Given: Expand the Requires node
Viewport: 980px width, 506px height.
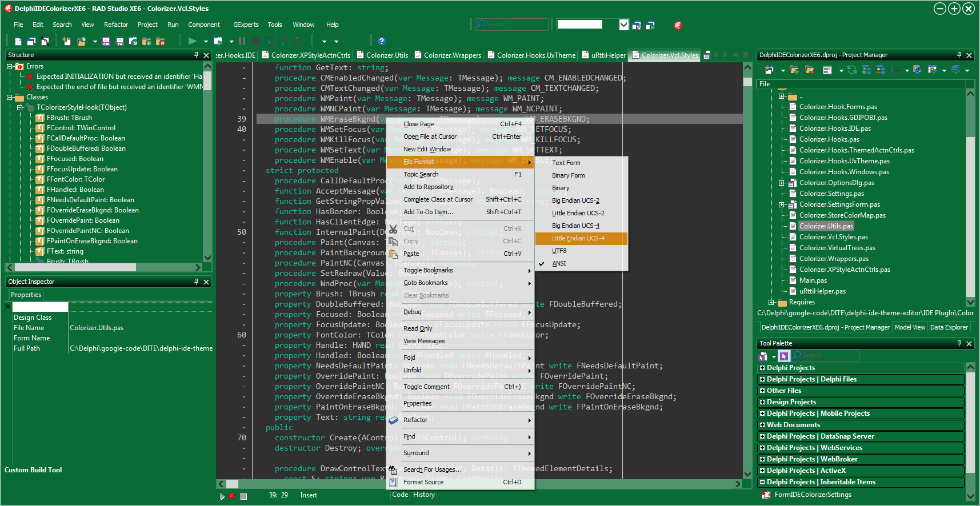Looking at the screenshot, I should (x=771, y=303).
